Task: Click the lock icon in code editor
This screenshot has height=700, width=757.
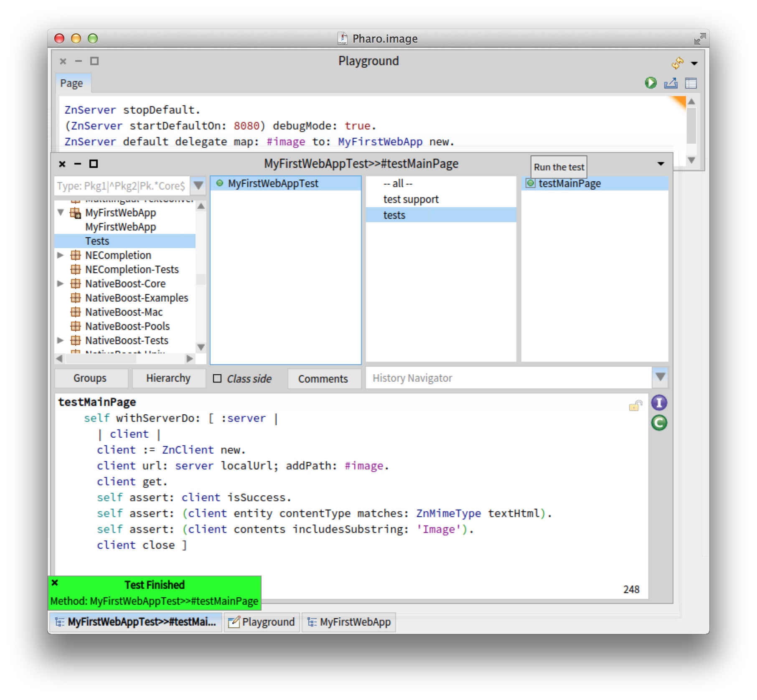Action: pyautogui.click(x=635, y=405)
